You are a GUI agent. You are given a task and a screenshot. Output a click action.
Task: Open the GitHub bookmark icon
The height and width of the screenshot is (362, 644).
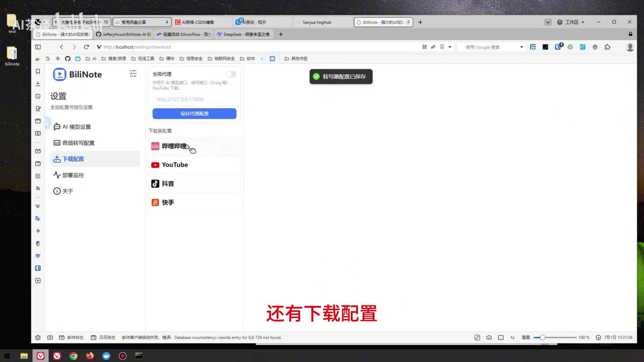(68, 59)
